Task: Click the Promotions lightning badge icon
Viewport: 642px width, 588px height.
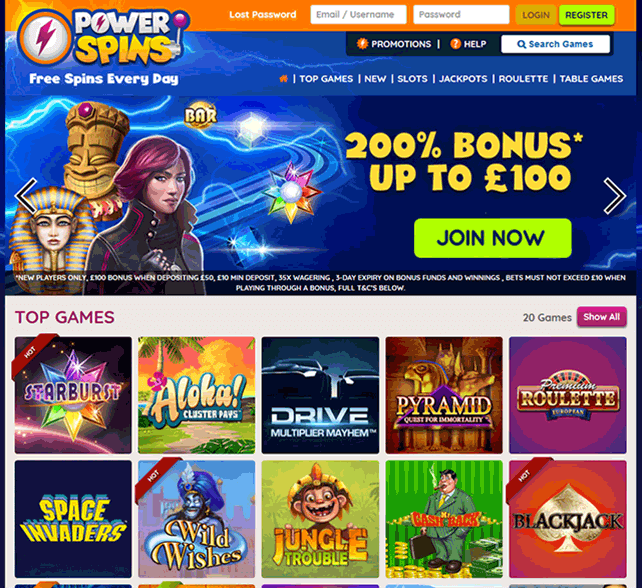Action: coord(362,44)
